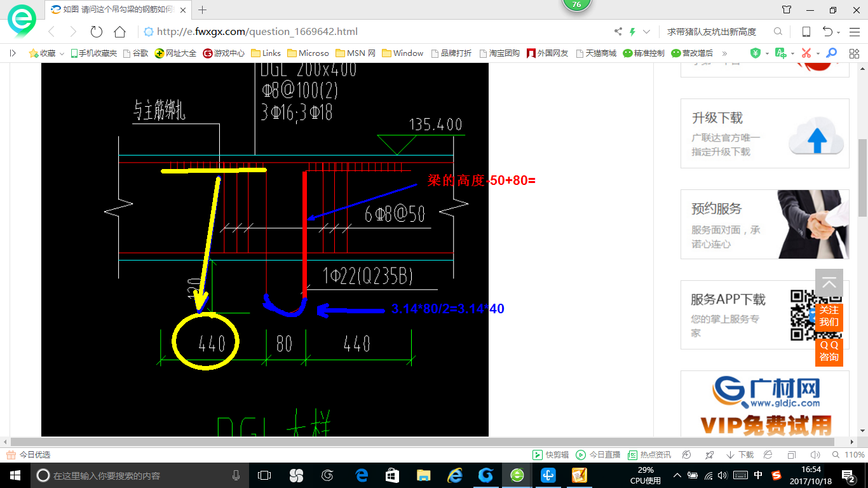The image size is (868, 488).
Task: Click the translate extension icon
Action: click(781, 53)
